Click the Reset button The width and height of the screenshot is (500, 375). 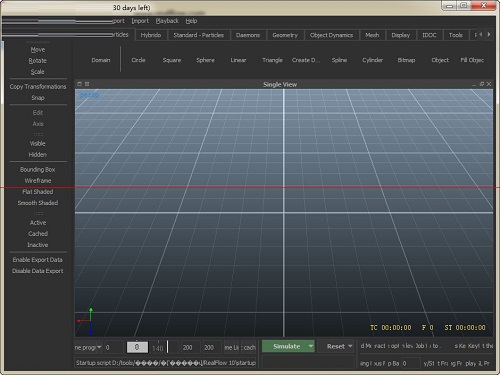coord(336,347)
